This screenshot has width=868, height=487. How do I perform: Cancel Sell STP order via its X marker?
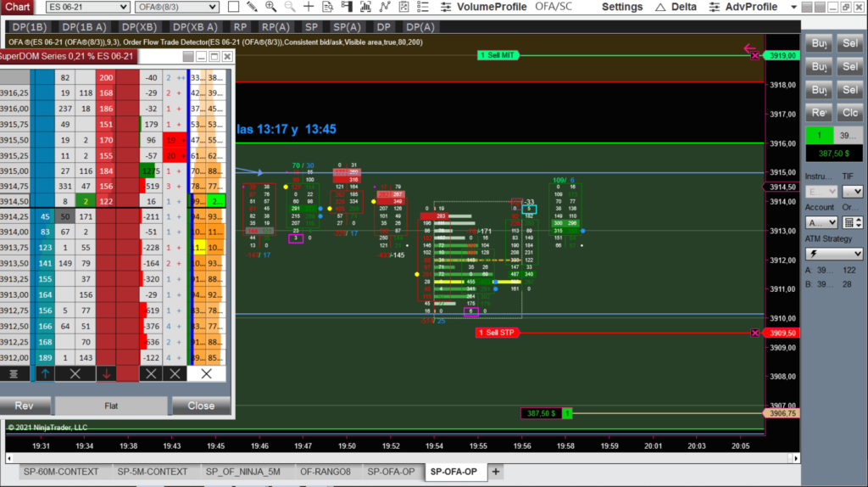coord(755,333)
